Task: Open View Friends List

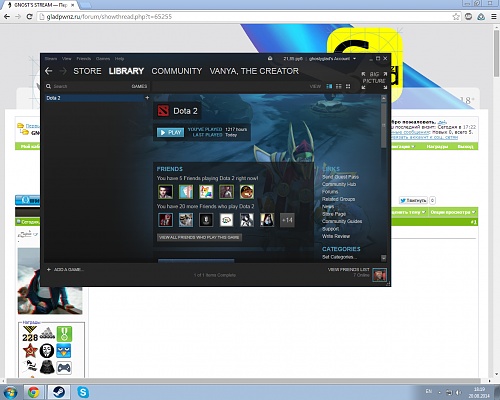Action: click(x=348, y=269)
